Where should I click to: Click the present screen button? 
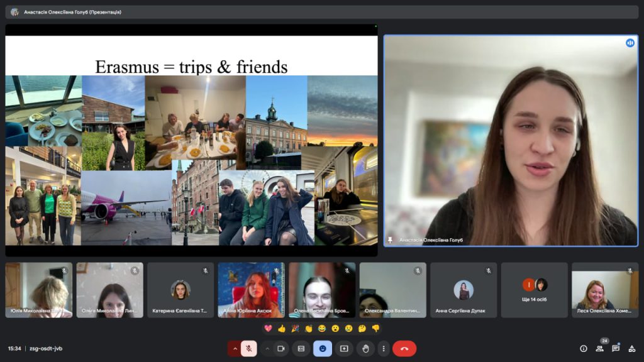(344, 348)
